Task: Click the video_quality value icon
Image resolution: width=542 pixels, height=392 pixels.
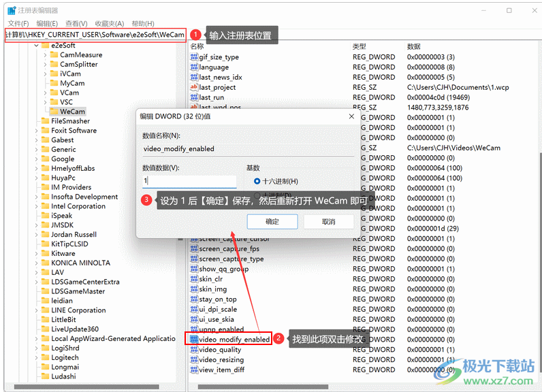Action: 194,350
